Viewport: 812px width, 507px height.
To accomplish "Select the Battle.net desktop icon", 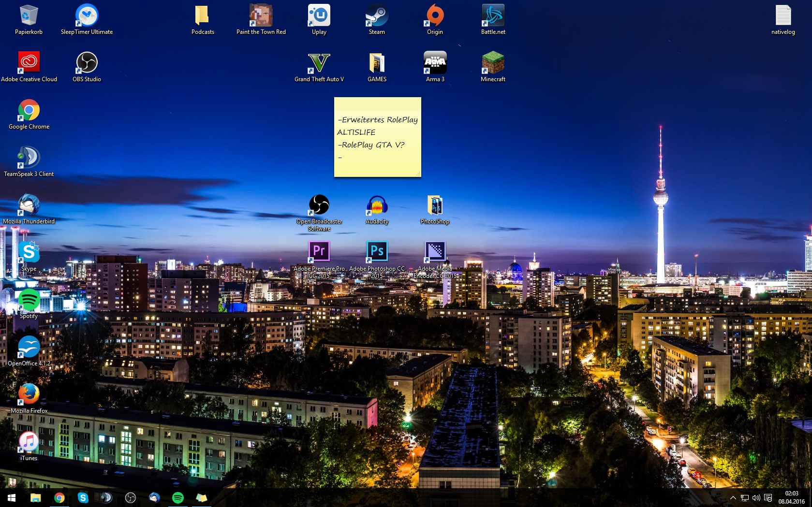I will pyautogui.click(x=493, y=16).
